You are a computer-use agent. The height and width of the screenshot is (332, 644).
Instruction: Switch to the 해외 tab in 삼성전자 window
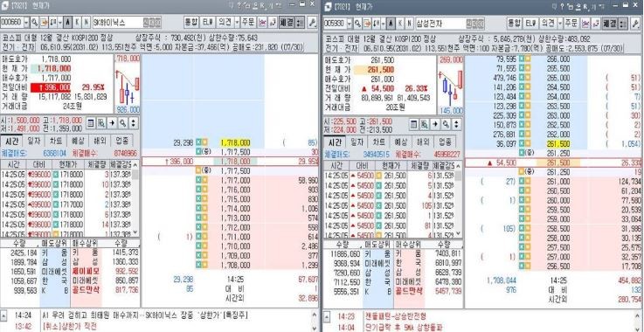[x=423, y=142]
